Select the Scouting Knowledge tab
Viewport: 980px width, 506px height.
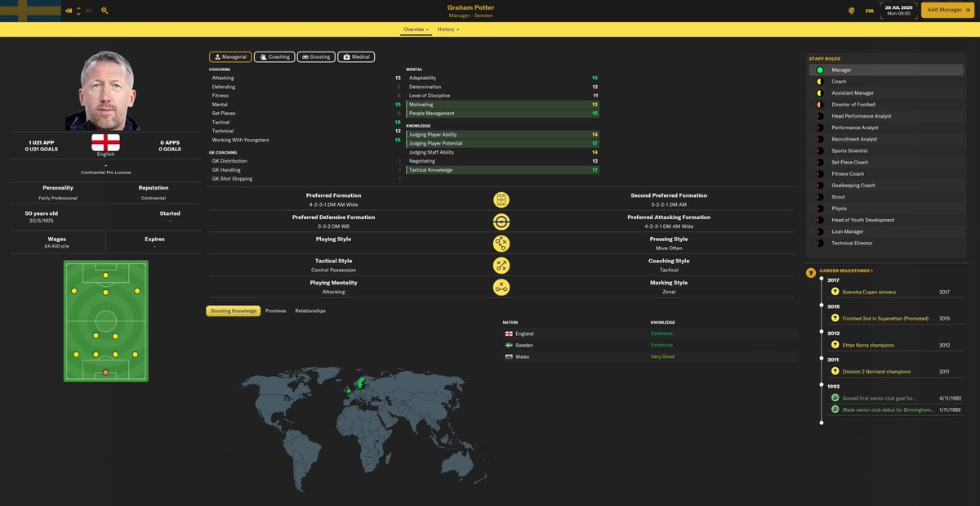pyautogui.click(x=233, y=311)
